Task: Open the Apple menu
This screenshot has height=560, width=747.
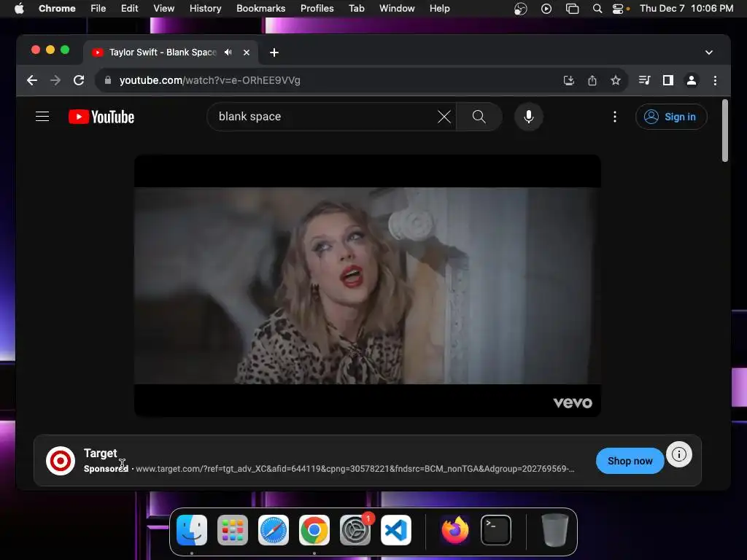Action: 19,8
